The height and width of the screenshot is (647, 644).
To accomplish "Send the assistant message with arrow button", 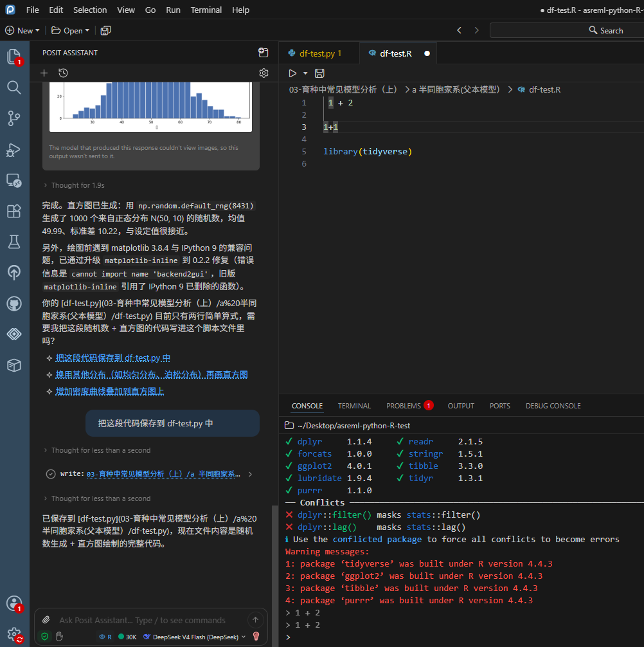I will pyautogui.click(x=256, y=620).
